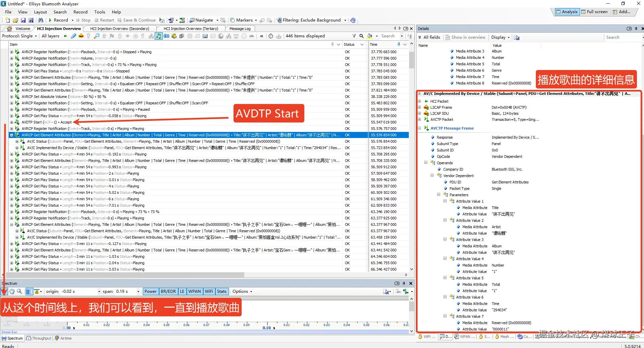Image resolution: width=644 pixels, height=348 pixels.
Task: Open the Markers dropdown
Action: [x=244, y=20]
